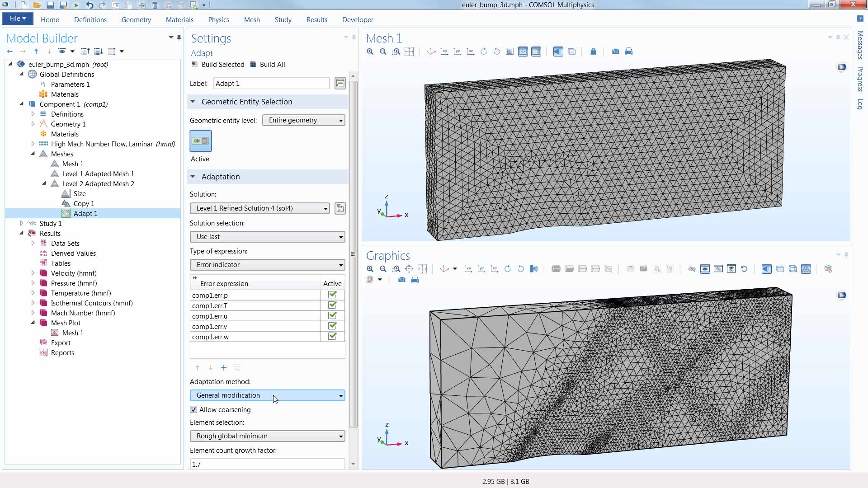Open Adaptation method dropdown

tap(267, 395)
